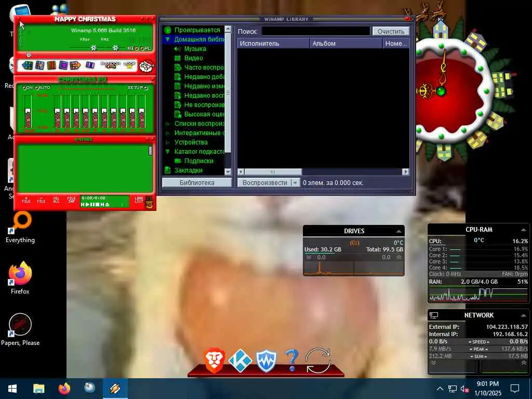Open Firefox from the taskbar
This screenshot has width=532, height=399.
[x=64, y=389]
